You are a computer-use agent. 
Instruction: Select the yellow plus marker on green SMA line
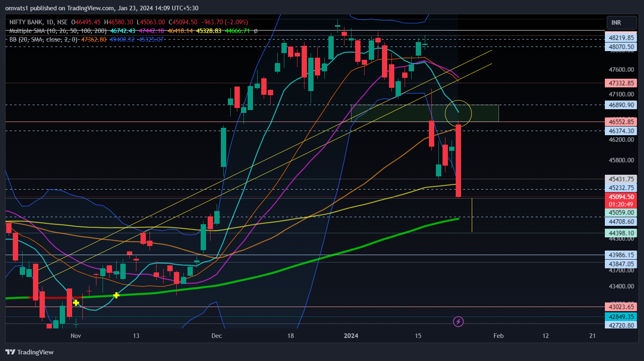[x=116, y=295]
